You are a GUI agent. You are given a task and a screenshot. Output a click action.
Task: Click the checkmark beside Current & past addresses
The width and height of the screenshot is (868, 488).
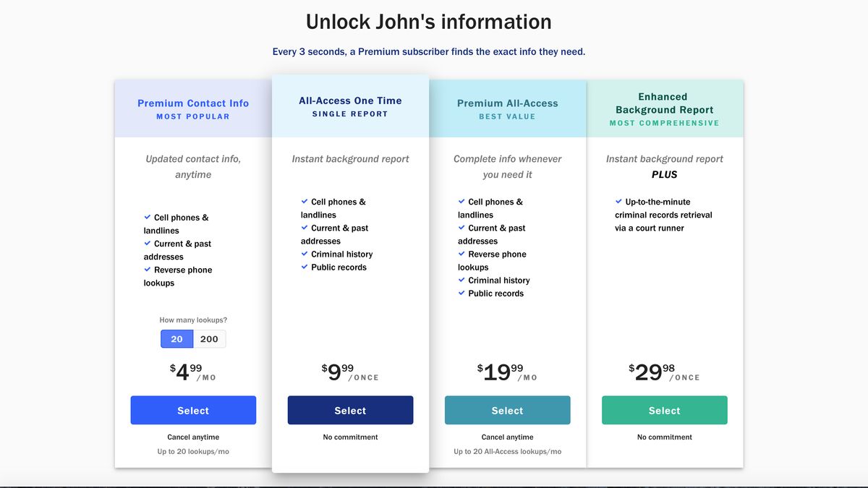click(x=147, y=244)
